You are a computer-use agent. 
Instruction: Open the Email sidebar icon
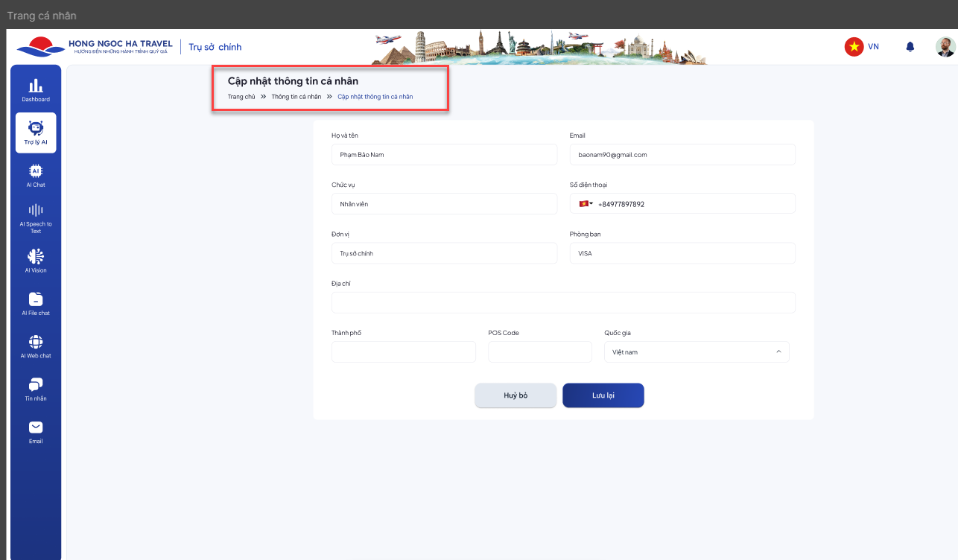click(x=36, y=431)
